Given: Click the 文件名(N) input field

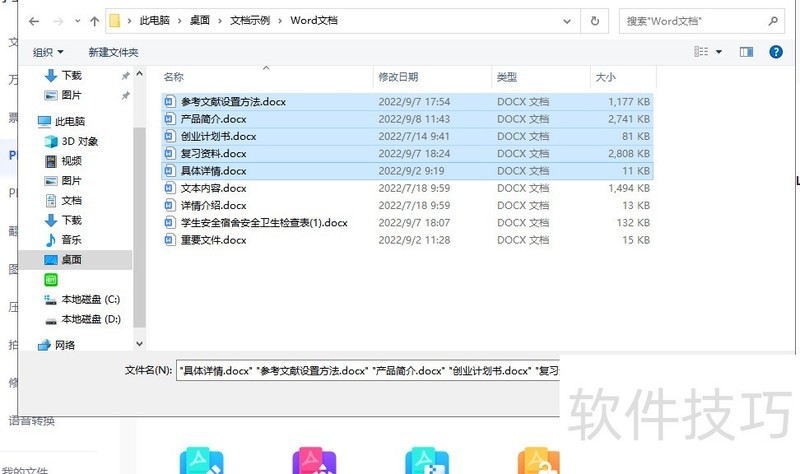Looking at the screenshot, I should pos(368,370).
